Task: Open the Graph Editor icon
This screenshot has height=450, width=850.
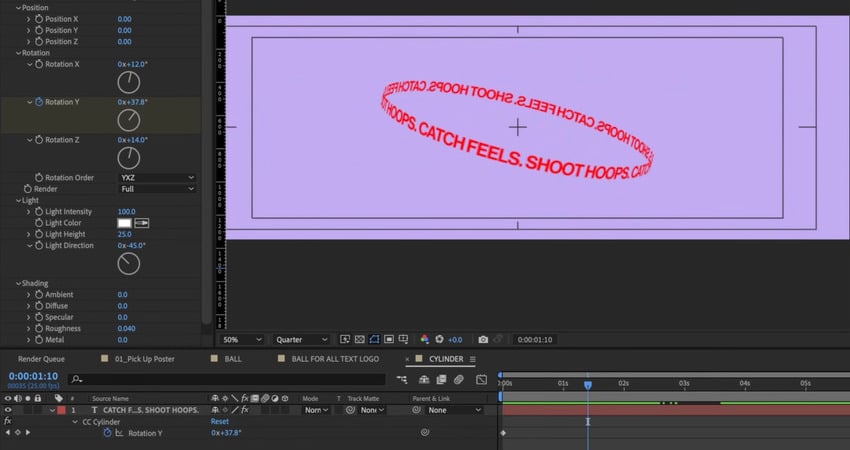Action: (481, 380)
